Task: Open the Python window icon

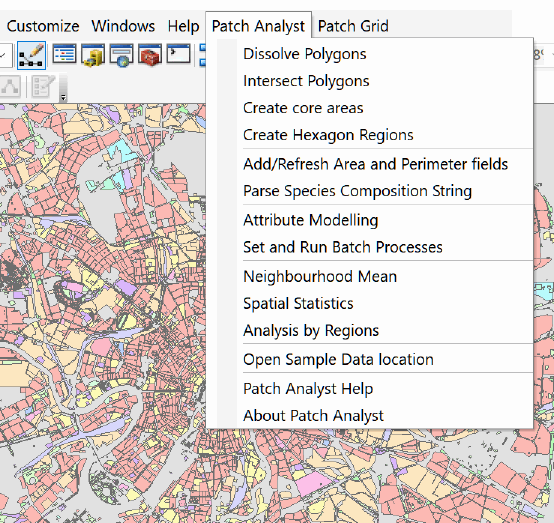Action: pos(178,54)
